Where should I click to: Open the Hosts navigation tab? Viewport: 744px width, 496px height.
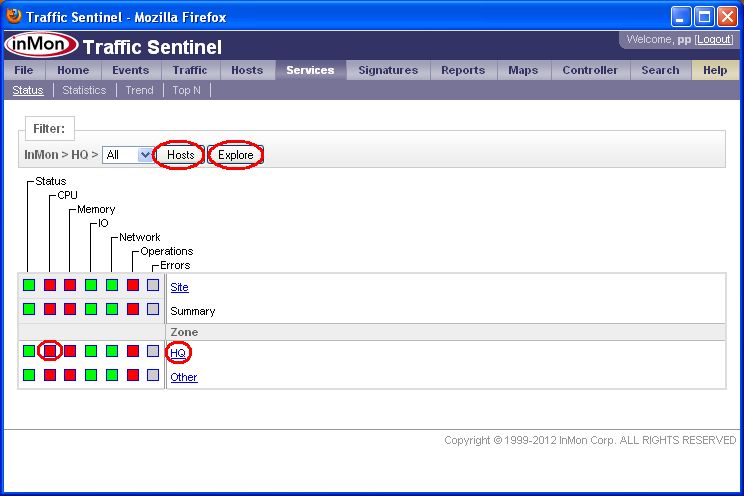[247, 70]
